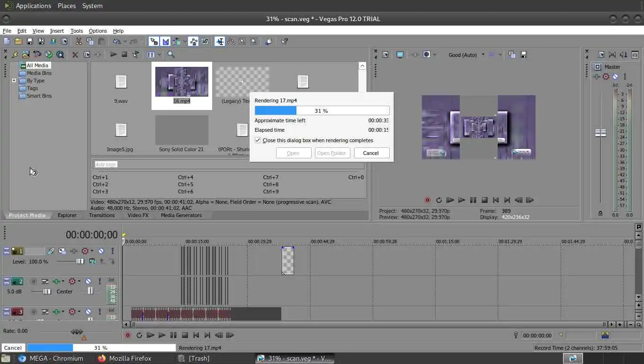Image resolution: width=644 pixels, height=364 pixels.
Task: Click the Save Snapshot to File icon
Action: pos(524,55)
